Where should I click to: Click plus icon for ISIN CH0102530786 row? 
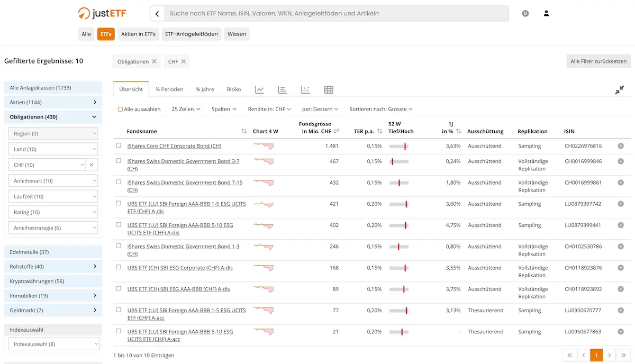(621, 247)
